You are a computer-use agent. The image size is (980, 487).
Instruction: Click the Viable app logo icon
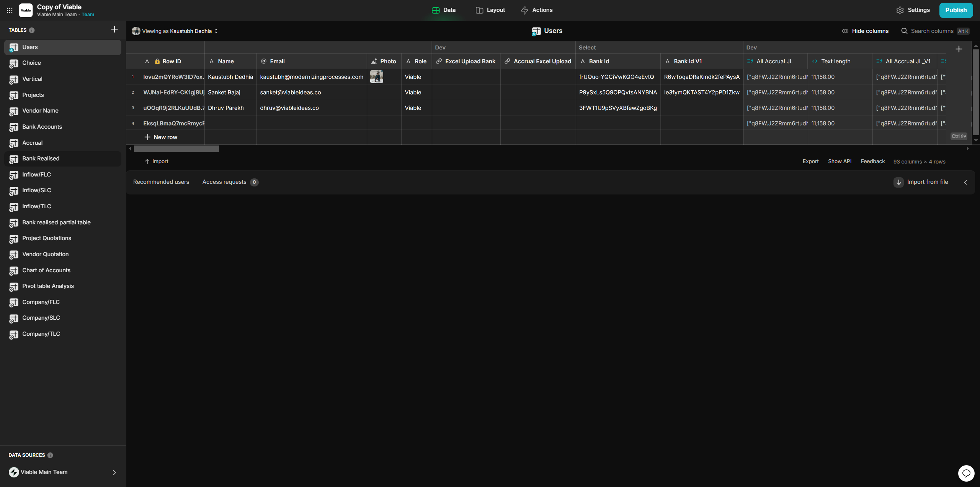(x=26, y=10)
